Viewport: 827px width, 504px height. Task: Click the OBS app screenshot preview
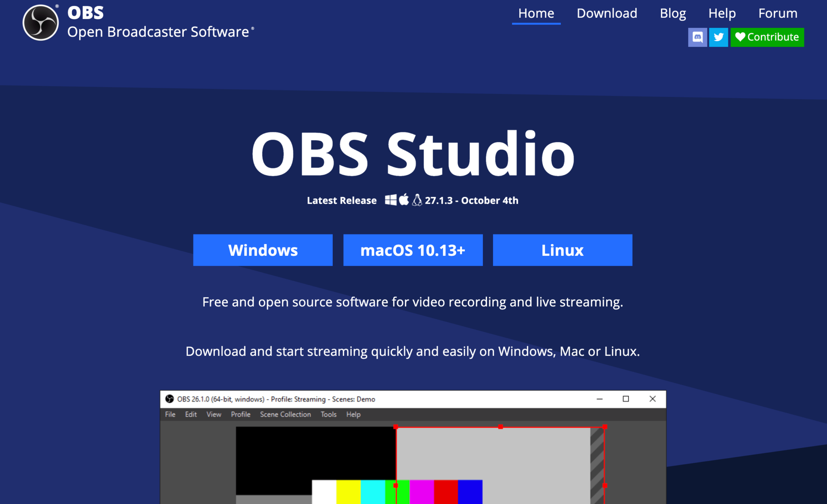click(413, 460)
